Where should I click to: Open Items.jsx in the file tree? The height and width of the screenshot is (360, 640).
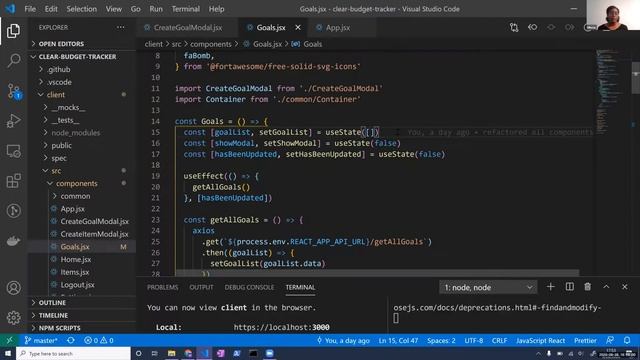[x=82, y=272]
